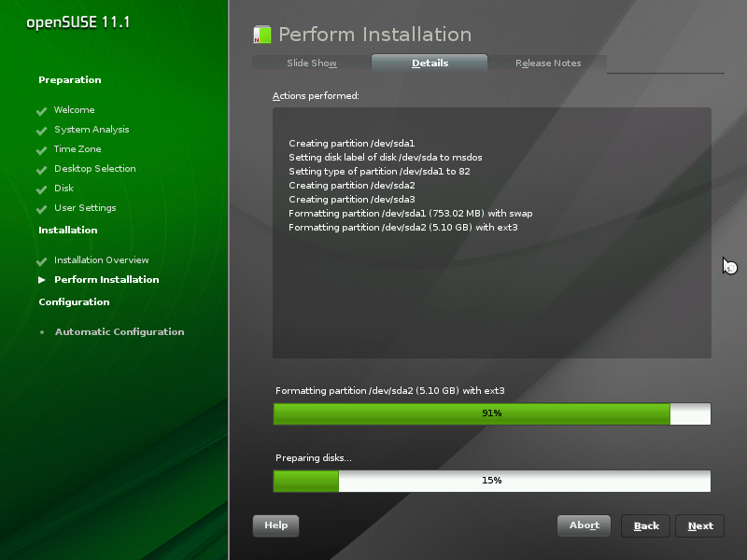Click the formatting status label above 91% bar
This screenshot has width=747, height=560.
pyautogui.click(x=389, y=391)
